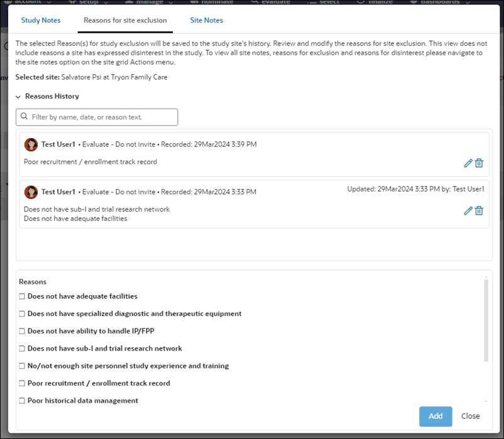Check Does not have adequate facilities
This screenshot has width=504, height=439.
21,296
